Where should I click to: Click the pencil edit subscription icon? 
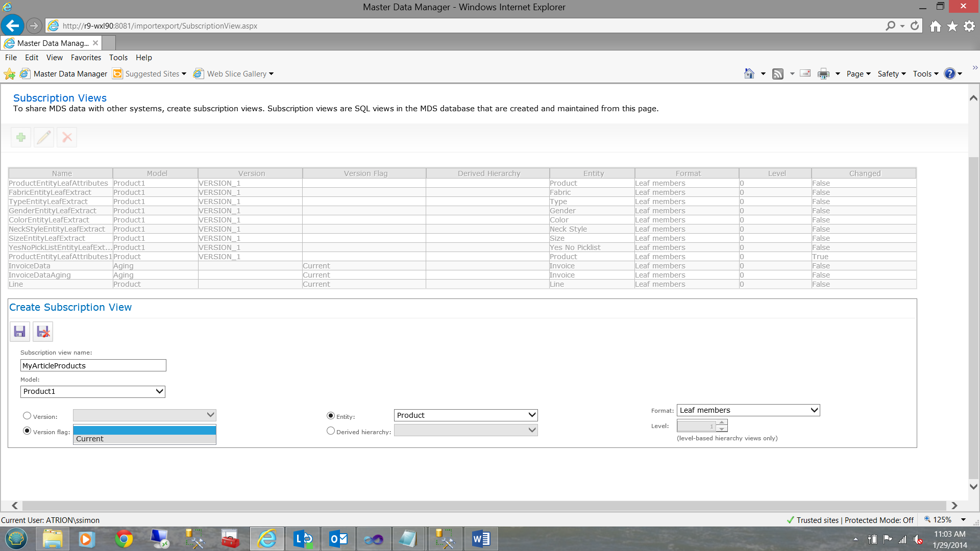coord(44,137)
